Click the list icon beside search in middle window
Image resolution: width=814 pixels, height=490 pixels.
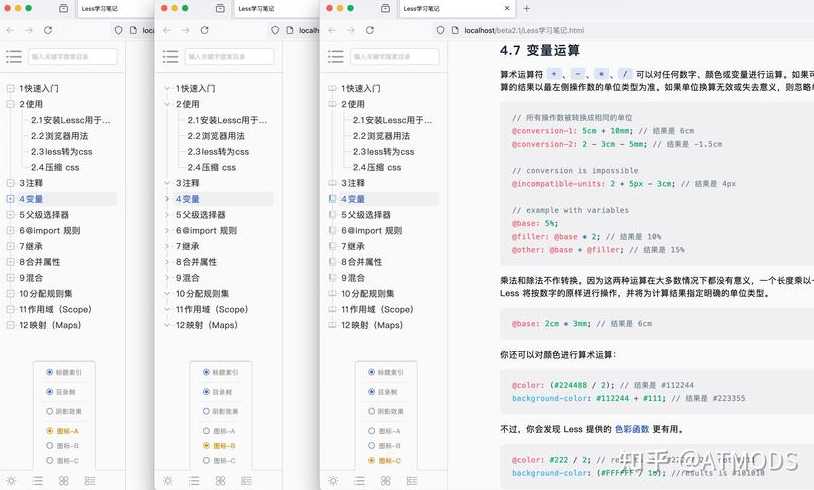click(x=170, y=57)
